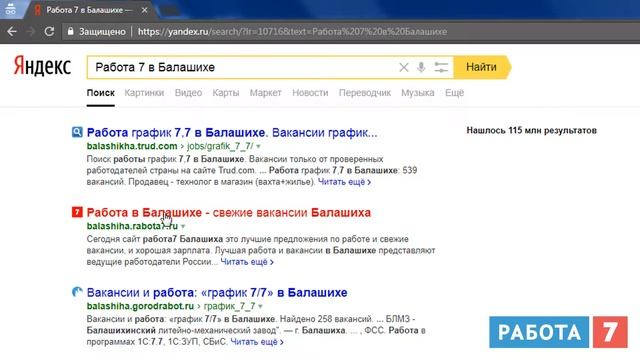
Task: Click the secure padlock icon
Action: (70, 31)
